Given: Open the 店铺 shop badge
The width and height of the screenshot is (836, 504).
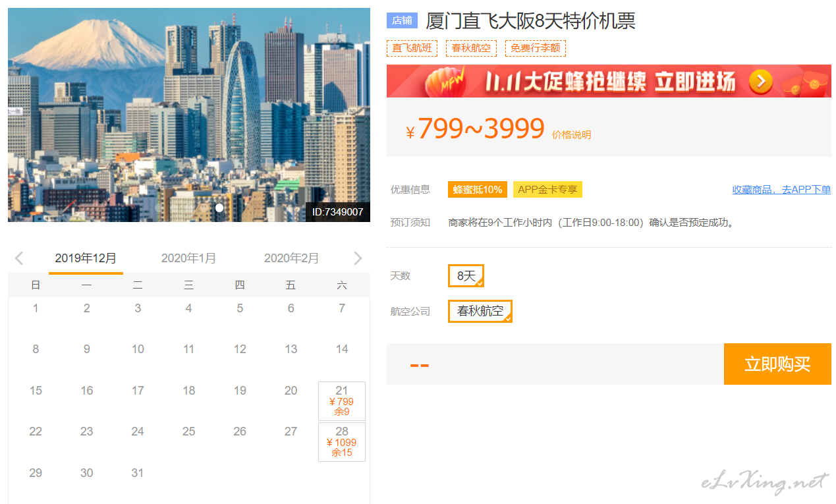Looking at the screenshot, I should [402, 20].
